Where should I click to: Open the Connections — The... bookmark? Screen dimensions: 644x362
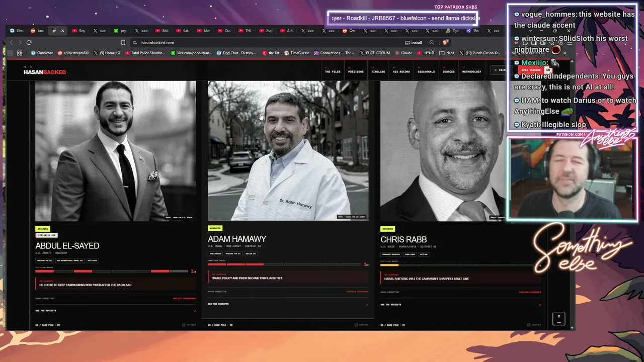334,53
